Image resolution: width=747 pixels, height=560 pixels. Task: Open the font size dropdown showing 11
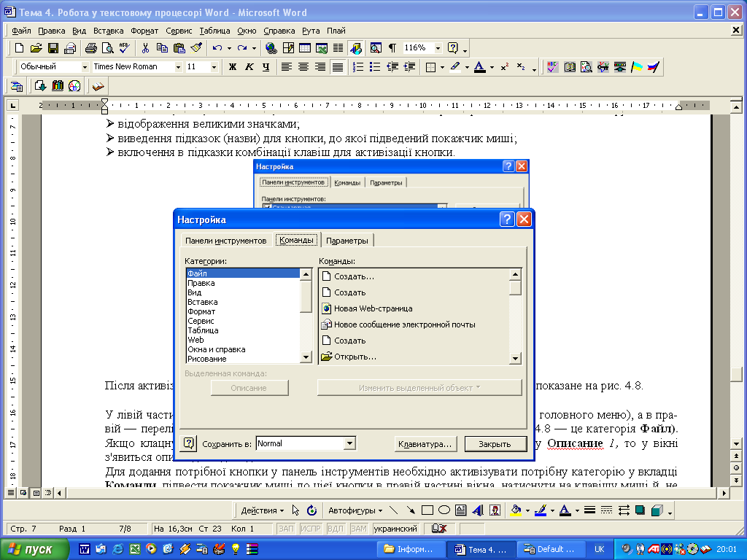[214, 66]
